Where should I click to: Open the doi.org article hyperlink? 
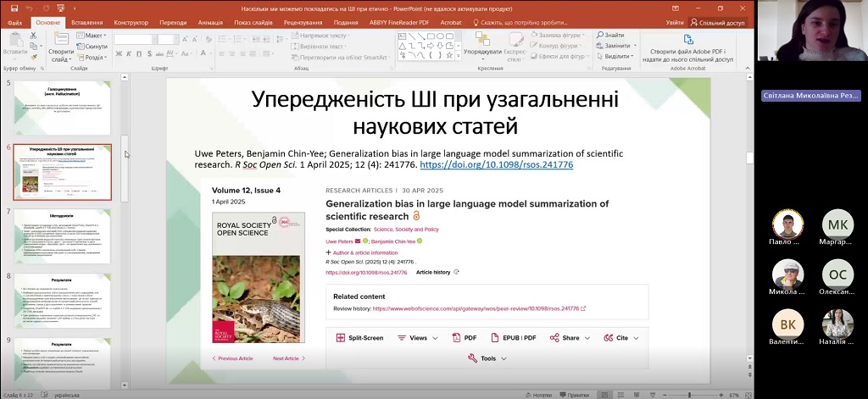496,164
